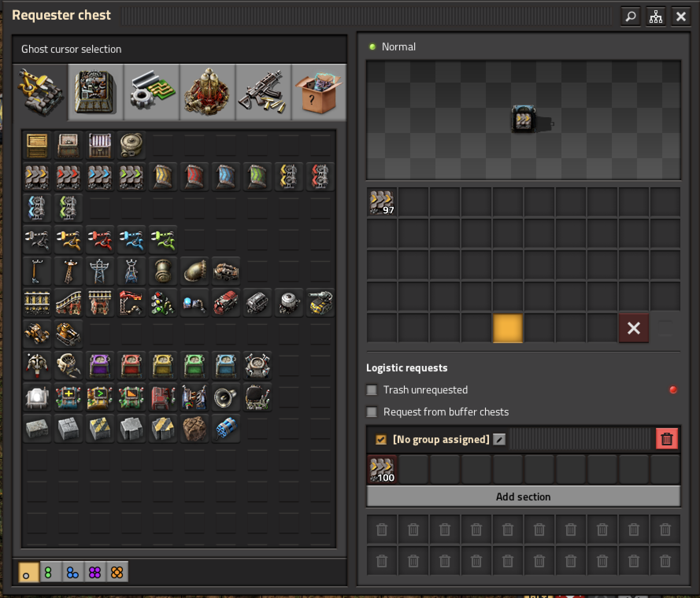
Task: Edit the group name pencil
Action: (499, 439)
